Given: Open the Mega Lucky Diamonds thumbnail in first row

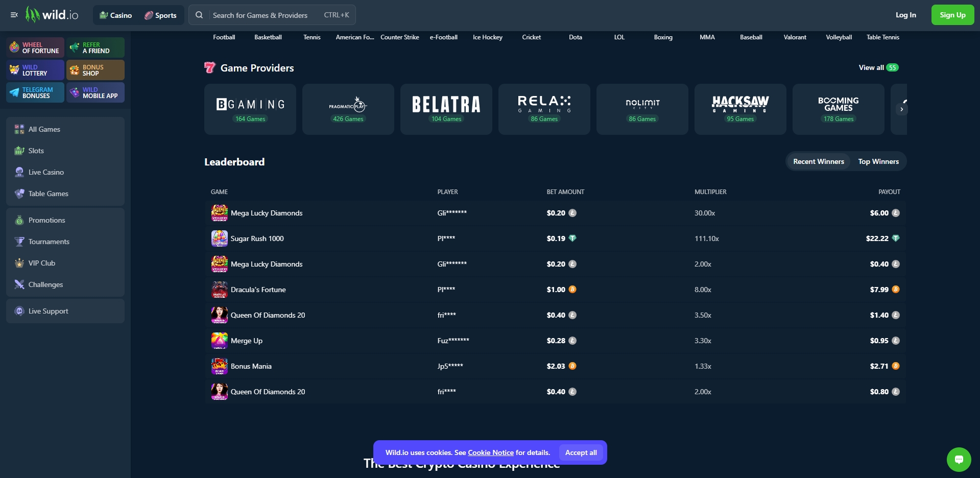Looking at the screenshot, I should pos(220,213).
